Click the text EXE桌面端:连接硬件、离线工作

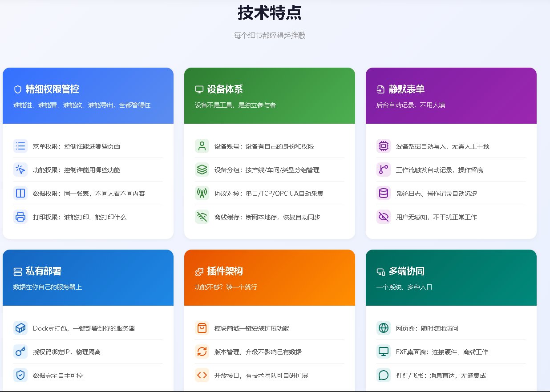pos(442,352)
